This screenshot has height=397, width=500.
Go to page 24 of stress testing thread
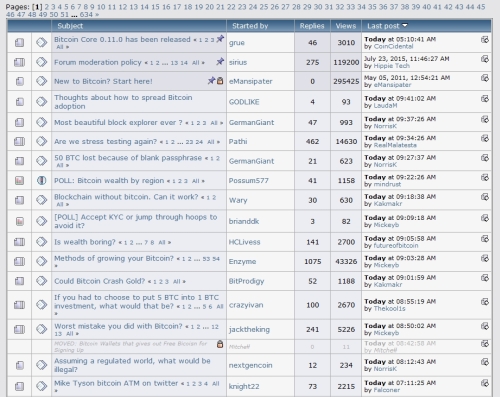click(199, 142)
